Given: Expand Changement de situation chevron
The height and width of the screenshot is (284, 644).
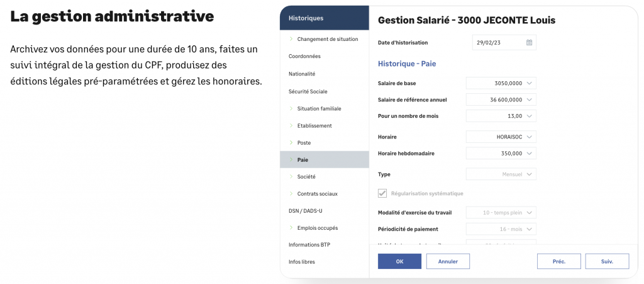Looking at the screenshot, I should click(x=291, y=39).
